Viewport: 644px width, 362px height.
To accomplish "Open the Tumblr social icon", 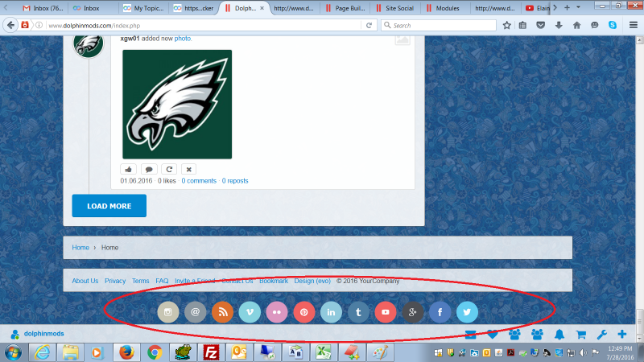I will click(x=358, y=312).
